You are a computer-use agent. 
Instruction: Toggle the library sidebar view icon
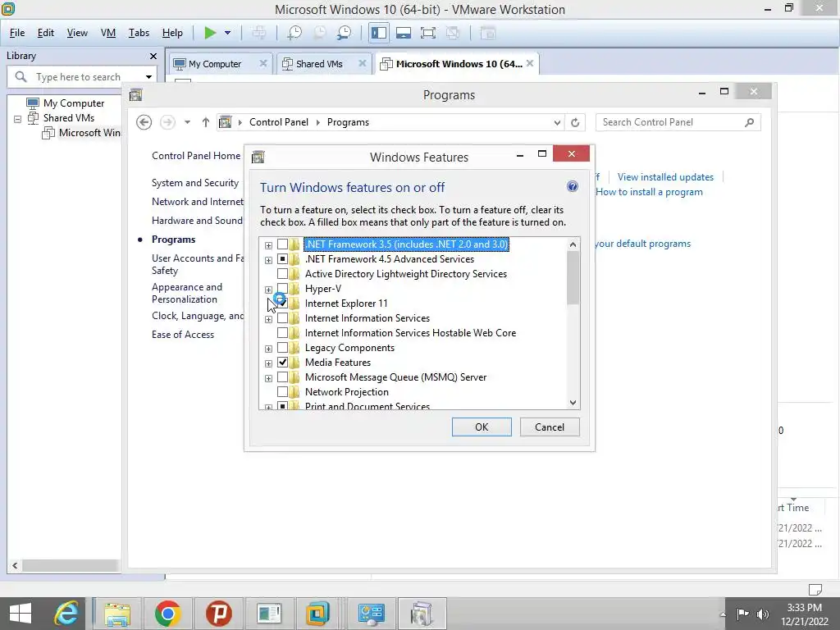click(x=379, y=33)
